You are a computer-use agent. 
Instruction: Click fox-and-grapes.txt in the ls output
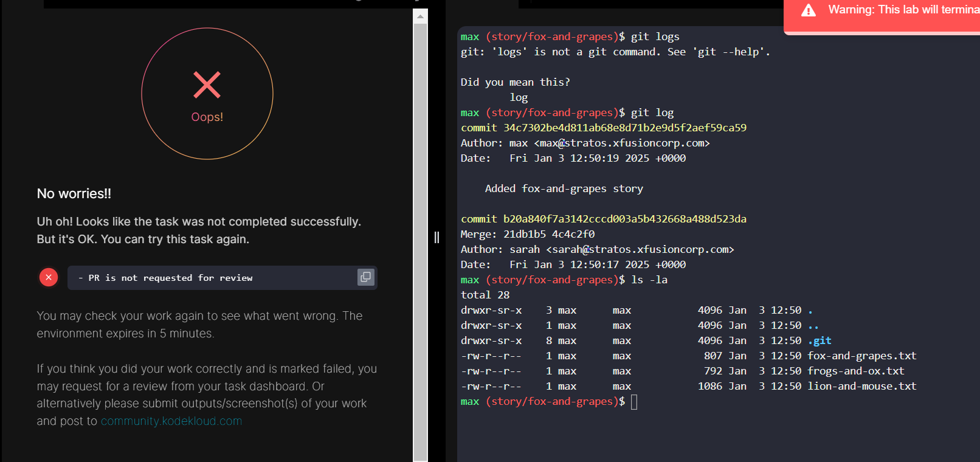click(861, 356)
